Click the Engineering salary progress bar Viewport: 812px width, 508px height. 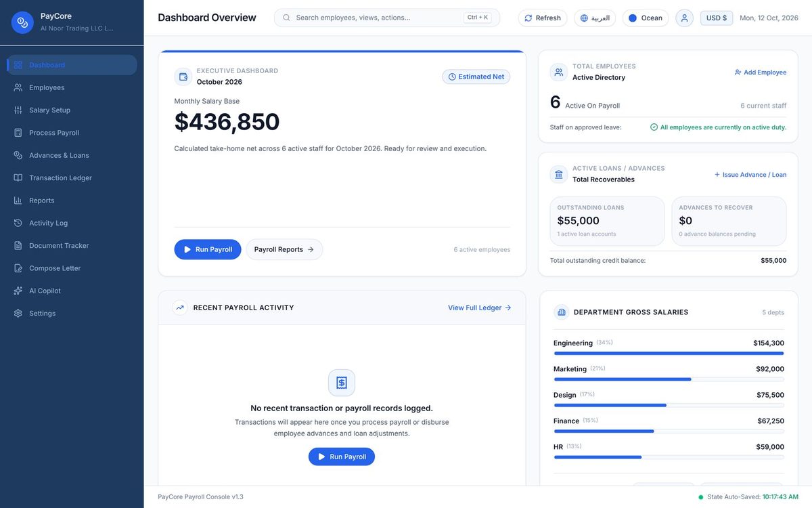[x=669, y=354]
